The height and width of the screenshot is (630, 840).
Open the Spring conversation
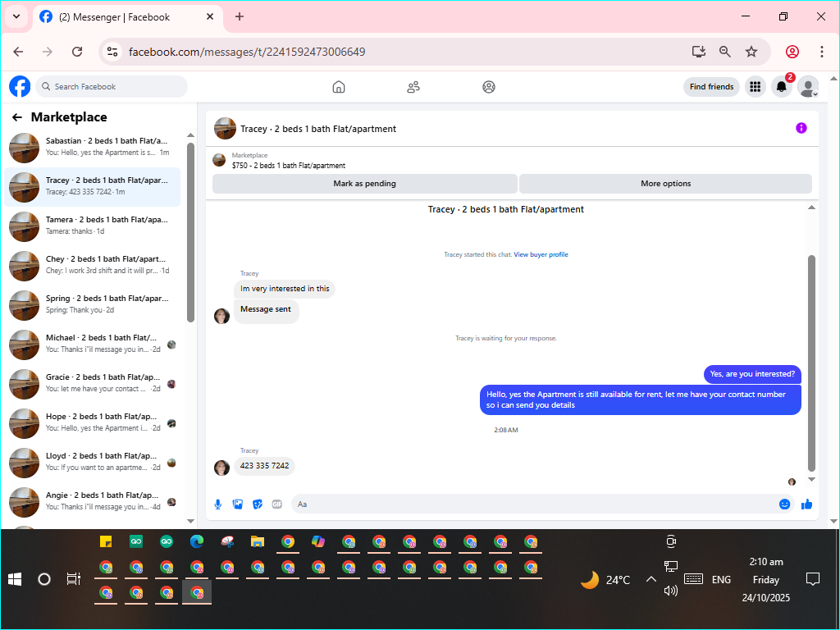point(93,305)
